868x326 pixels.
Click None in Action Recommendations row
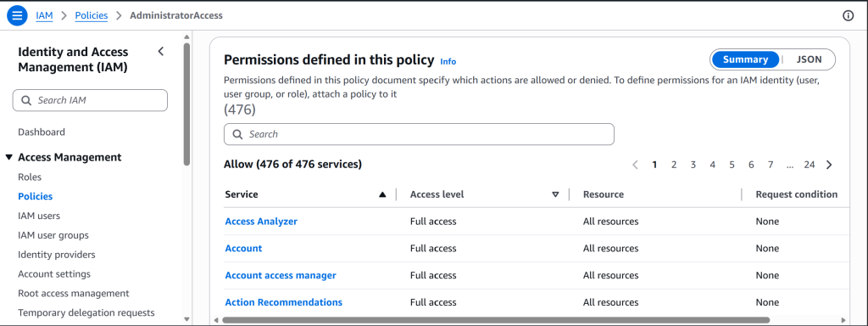pos(767,302)
